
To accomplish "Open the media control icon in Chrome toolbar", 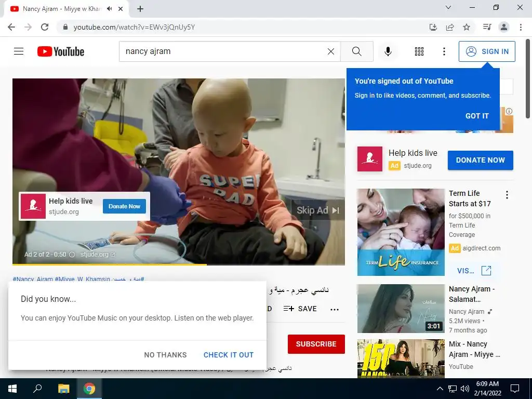I will [487, 27].
